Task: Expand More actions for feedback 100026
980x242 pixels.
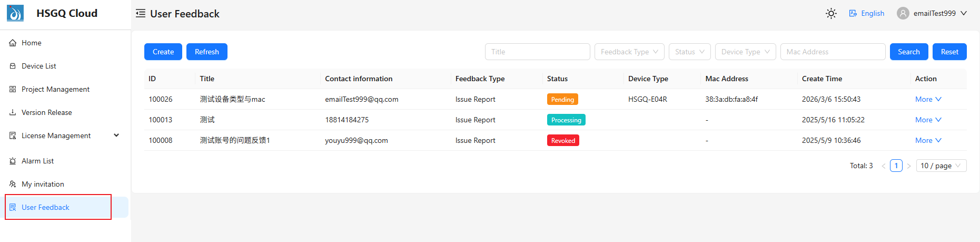Action: [x=928, y=99]
